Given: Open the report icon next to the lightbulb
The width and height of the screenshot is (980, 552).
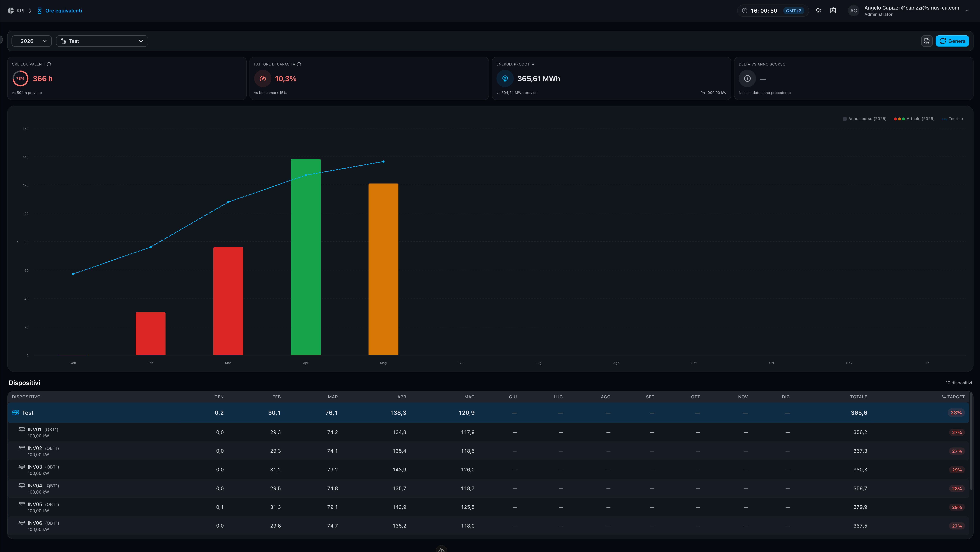Looking at the screenshot, I should pyautogui.click(x=833, y=11).
